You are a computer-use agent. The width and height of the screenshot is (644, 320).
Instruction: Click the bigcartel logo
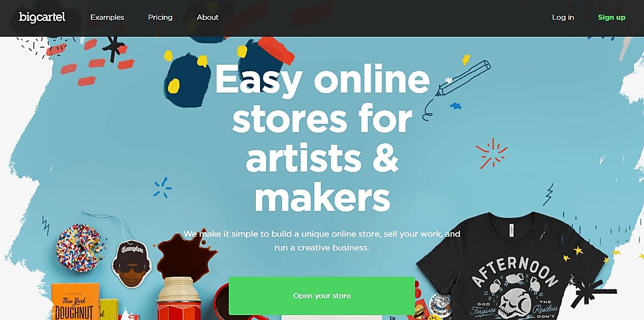[42, 17]
